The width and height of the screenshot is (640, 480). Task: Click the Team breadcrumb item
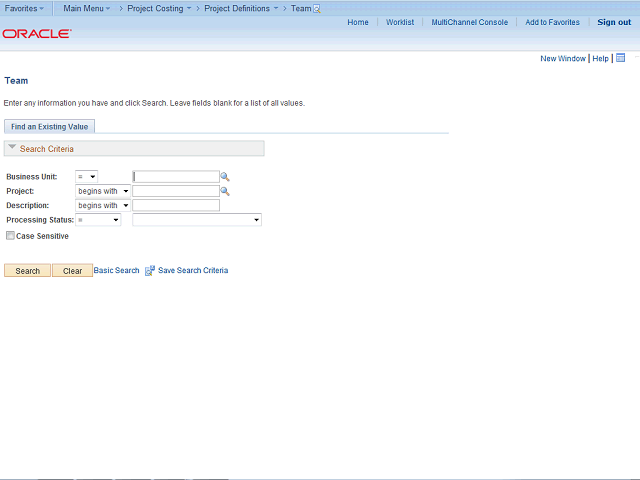click(301, 8)
